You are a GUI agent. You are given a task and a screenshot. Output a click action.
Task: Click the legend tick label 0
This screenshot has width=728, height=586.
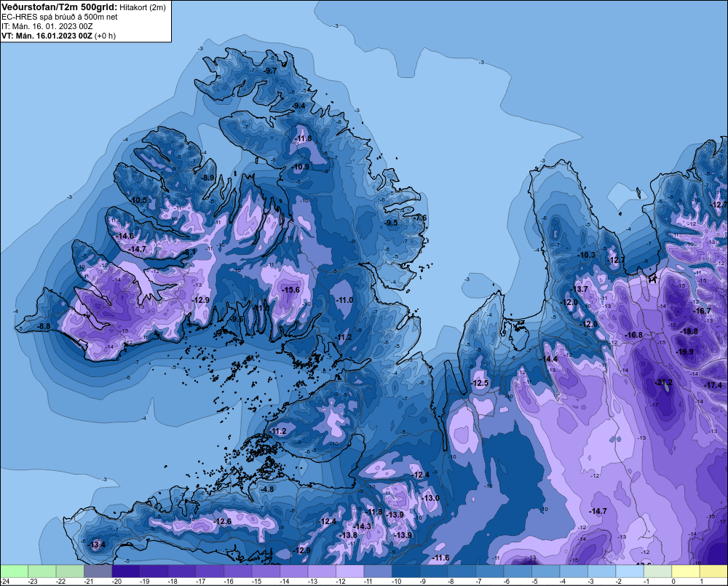pyautogui.click(x=673, y=582)
